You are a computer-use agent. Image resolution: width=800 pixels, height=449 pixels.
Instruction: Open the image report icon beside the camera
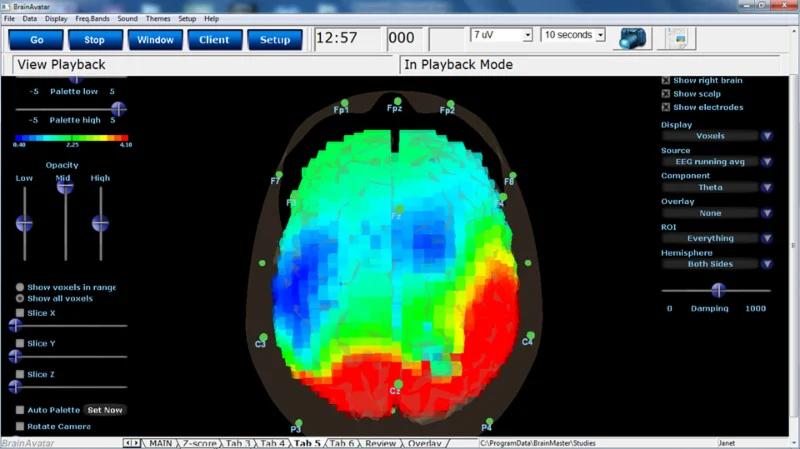click(677, 38)
